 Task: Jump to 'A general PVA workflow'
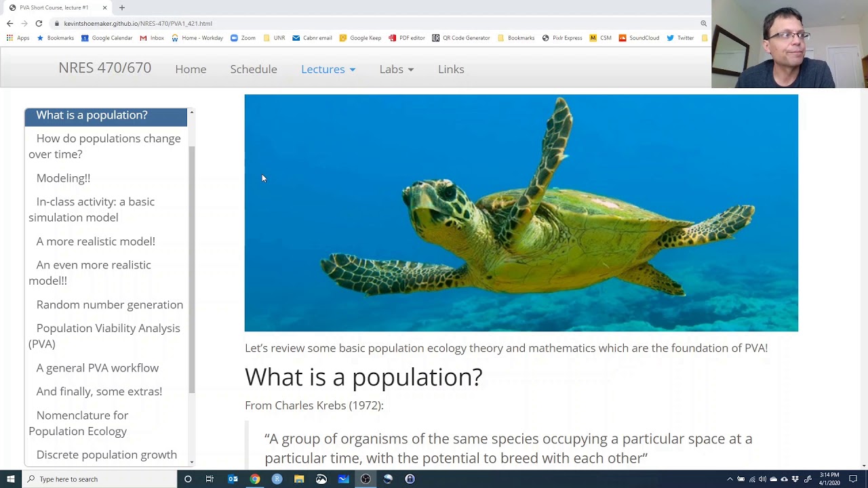(98, 368)
